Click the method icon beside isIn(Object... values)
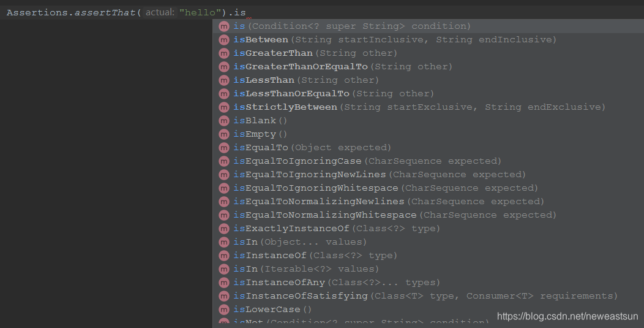The width and height of the screenshot is (644, 328). (x=224, y=242)
